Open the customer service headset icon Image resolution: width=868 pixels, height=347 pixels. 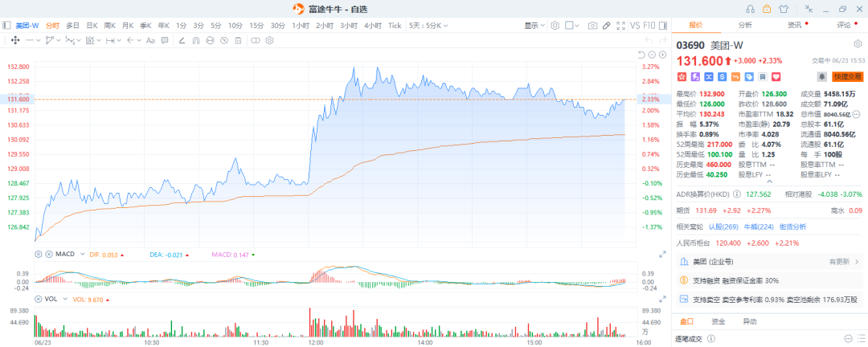(x=751, y=8)
